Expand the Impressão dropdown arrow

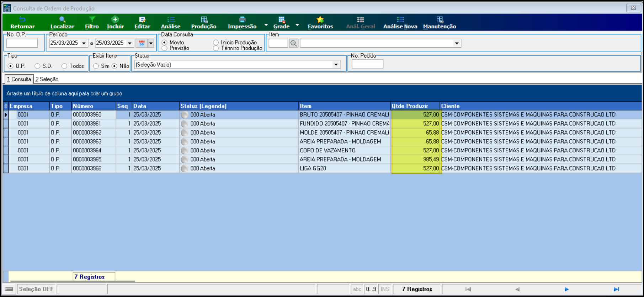pyautogui.click(x=266, y=25)
